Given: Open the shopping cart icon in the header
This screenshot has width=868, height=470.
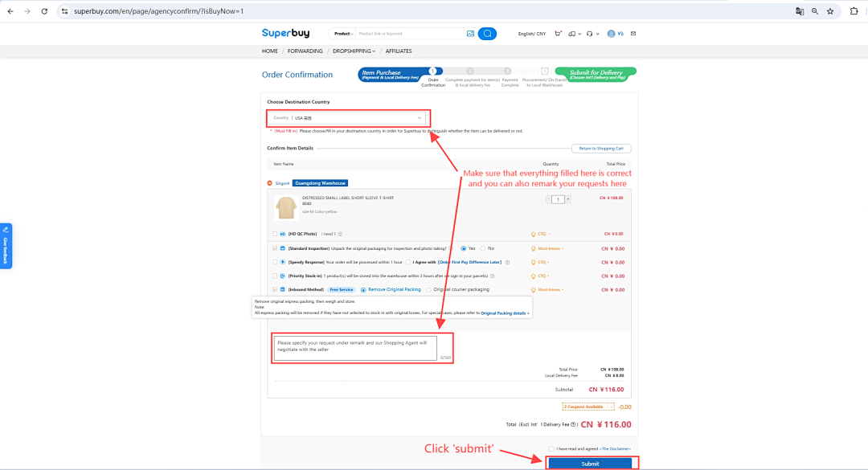Looking at the screenshot, I should point(558,34).
